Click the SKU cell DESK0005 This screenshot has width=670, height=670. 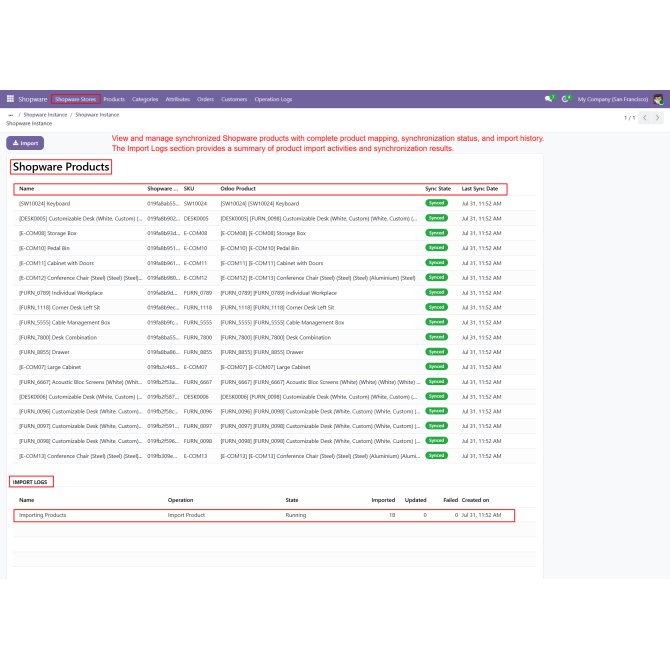coord(196,218)
